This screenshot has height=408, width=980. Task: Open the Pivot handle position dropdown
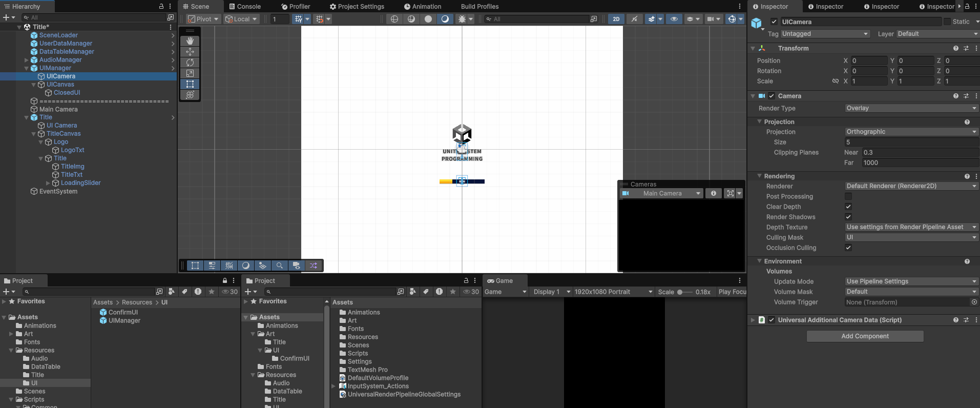(x=203, y=19)
